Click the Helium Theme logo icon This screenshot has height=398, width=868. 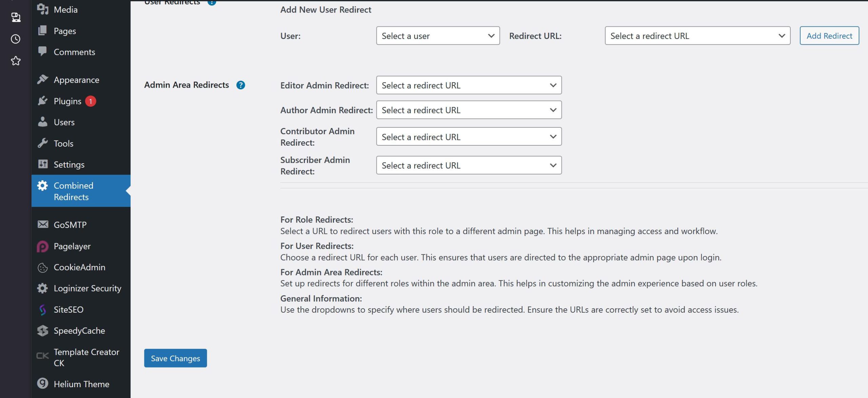tap(43, 383)
